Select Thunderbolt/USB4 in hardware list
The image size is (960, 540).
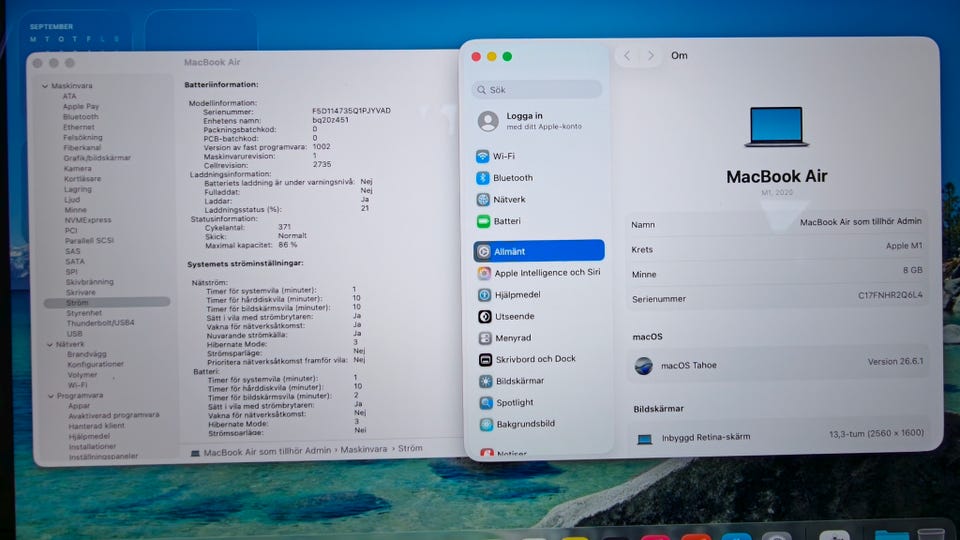click(x=100, y=323)
